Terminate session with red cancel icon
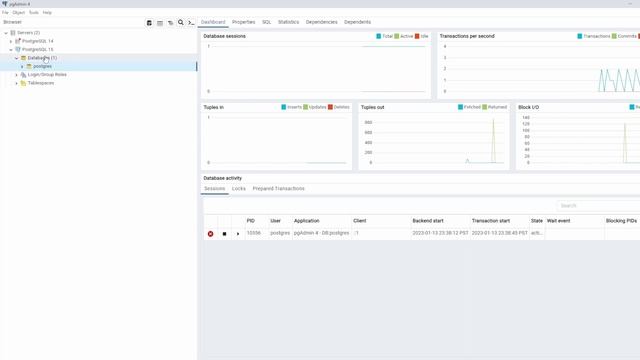Screen dimensions: 640x360 coord(210,234)
